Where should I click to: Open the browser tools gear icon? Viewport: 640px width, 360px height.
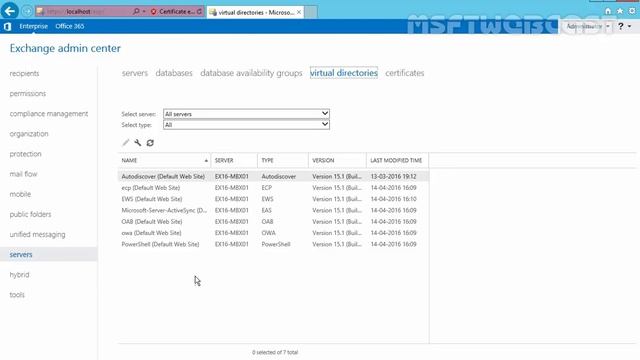(x=632, y=11)
